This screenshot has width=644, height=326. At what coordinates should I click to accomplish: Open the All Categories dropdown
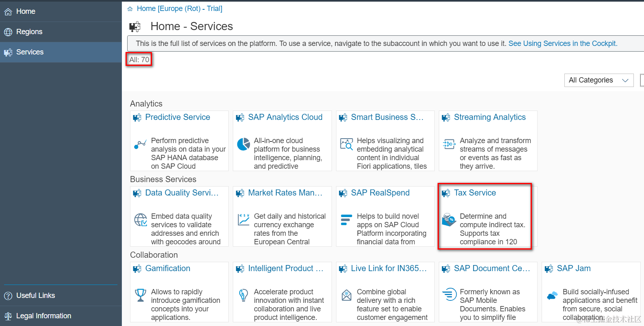pyautogui.click(x=599, y=80)
